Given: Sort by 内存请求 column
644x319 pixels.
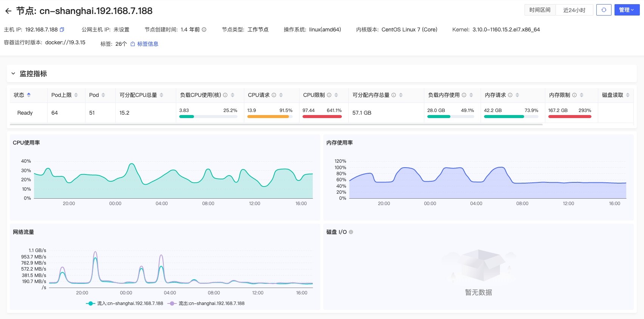Looking at the screenshot, I should point(517,95).
